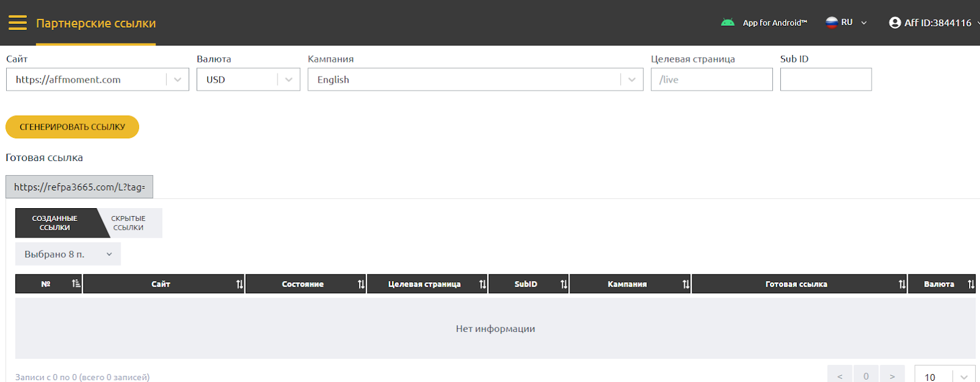Sort table by Сайт column

(239, 284)
